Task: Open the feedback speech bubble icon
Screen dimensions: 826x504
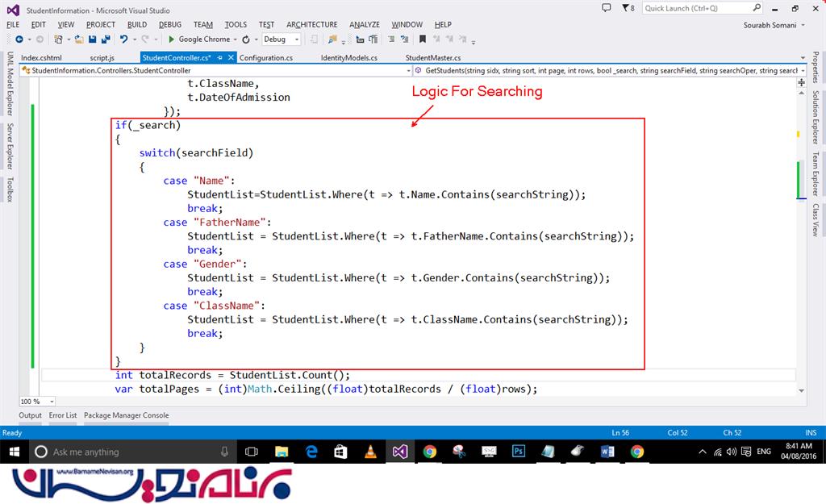Action: click(606, 8)
